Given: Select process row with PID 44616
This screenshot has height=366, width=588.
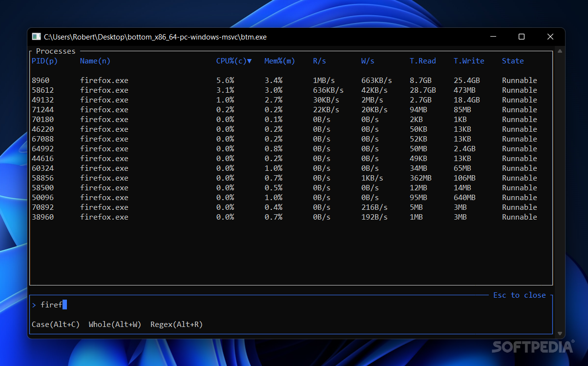Looking at the screenshot, I should pyautogui.click(x=291, y=159).
